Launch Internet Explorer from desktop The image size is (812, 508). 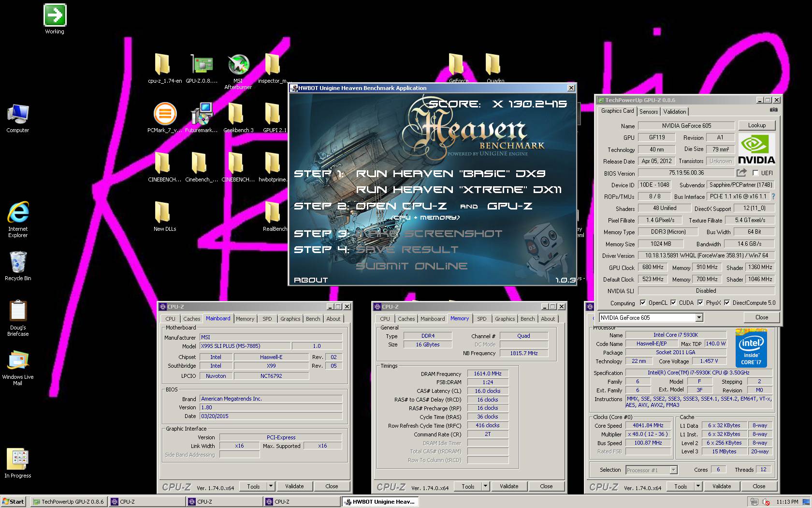coord(18,212)
